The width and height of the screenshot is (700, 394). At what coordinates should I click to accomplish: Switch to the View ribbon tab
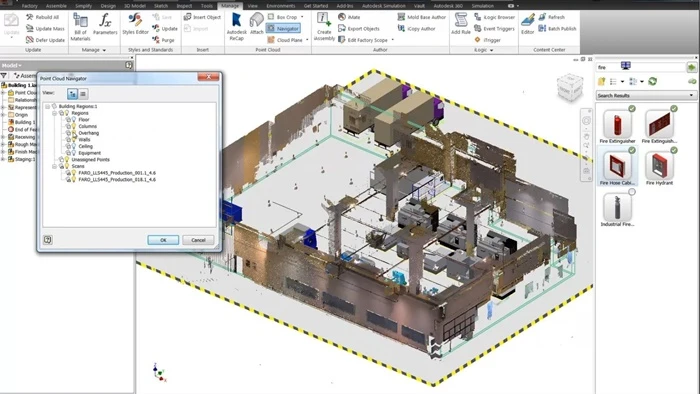(253, 6)
